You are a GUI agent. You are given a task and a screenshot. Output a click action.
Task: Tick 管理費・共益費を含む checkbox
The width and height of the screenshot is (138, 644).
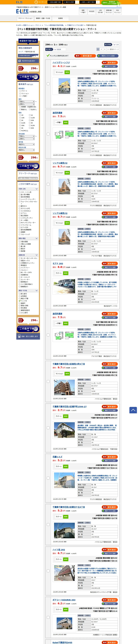(x=20, y=107)
